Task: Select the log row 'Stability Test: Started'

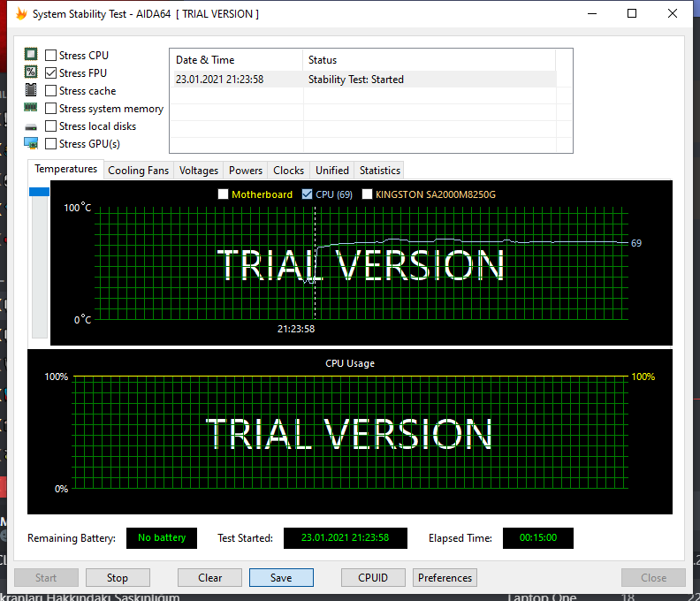Action: pyautogui.click(x=364, y=80)
